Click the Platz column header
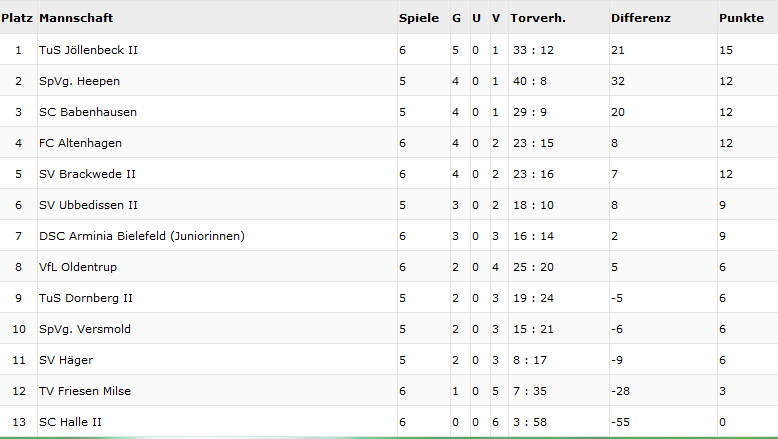This screenshot has height=439, width=778. click(x=17, y=18)
